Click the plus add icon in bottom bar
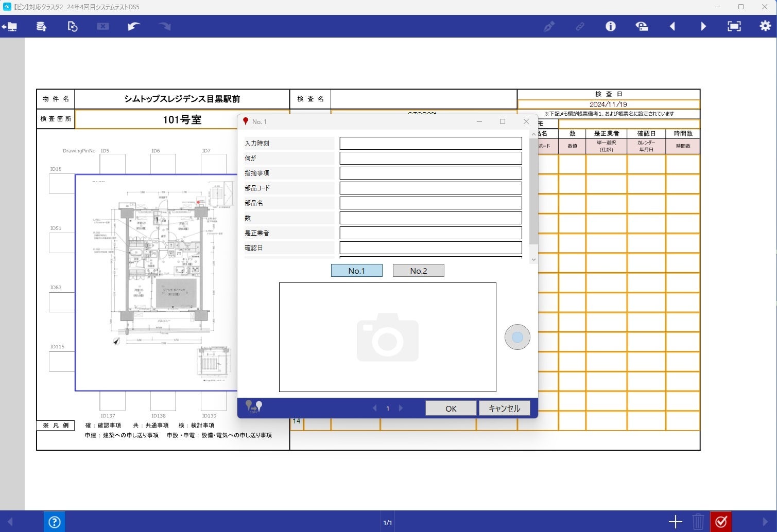The height and width of the screenshot is (532, 777). pyautogui.click(x=675, y=522)
